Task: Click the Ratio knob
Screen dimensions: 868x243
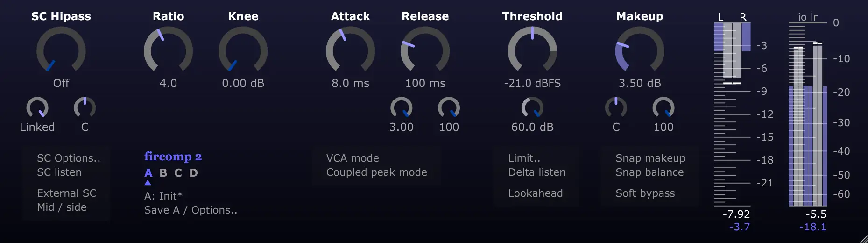Action: coord(168,50)
